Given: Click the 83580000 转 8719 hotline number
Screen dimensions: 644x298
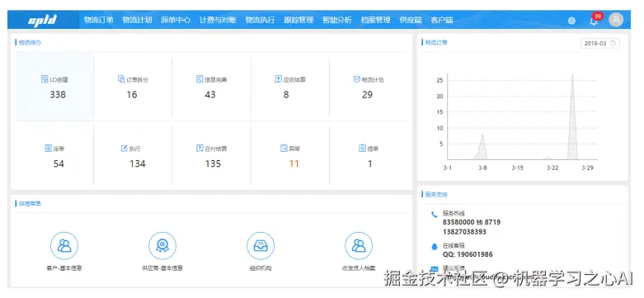Looking at the screenshot, I should (x=472, y=222).
